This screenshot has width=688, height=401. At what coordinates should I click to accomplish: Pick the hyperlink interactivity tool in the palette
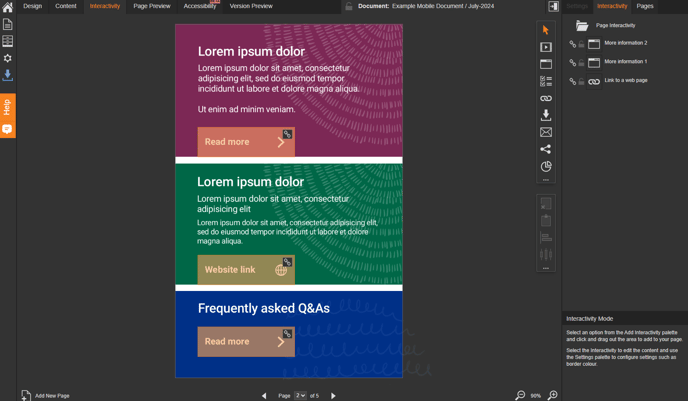click(546, 98)
